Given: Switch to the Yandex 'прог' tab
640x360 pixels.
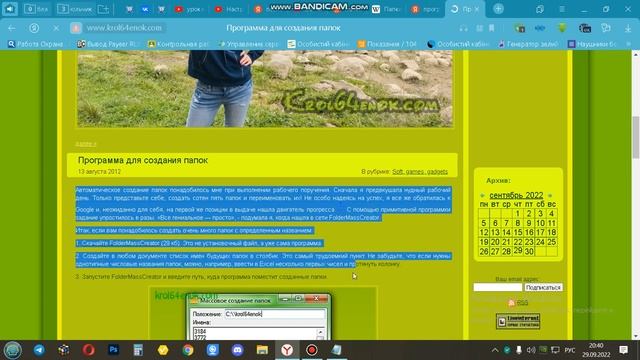Looking at the screenshot, I should [x=425, y=9].
